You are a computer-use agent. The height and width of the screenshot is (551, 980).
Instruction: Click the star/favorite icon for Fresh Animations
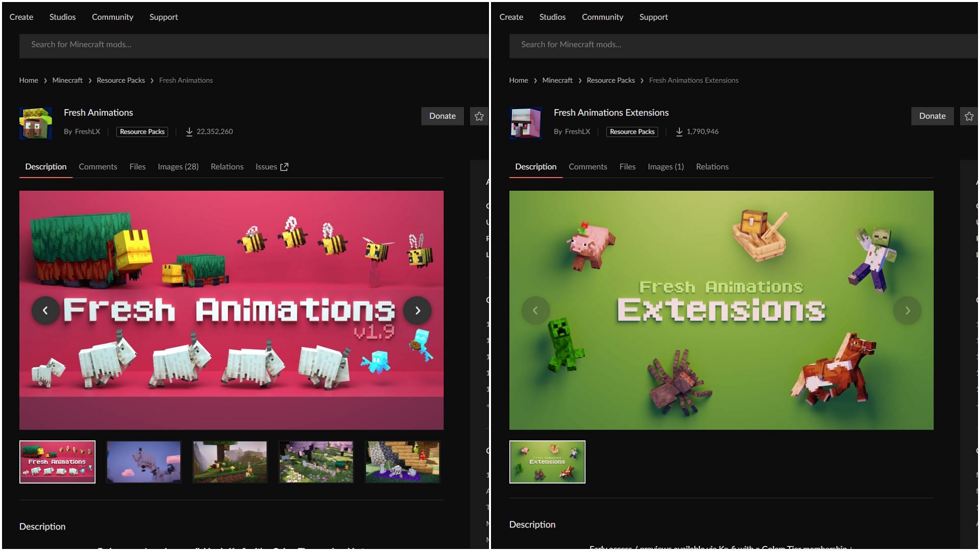click(479, 116)
